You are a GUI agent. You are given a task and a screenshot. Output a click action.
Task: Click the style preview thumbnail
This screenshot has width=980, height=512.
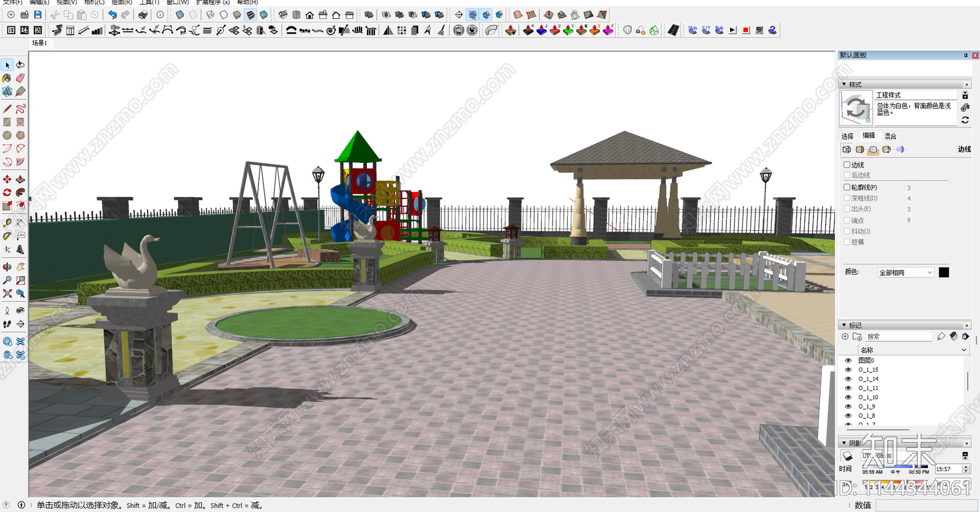pos(856,108)
